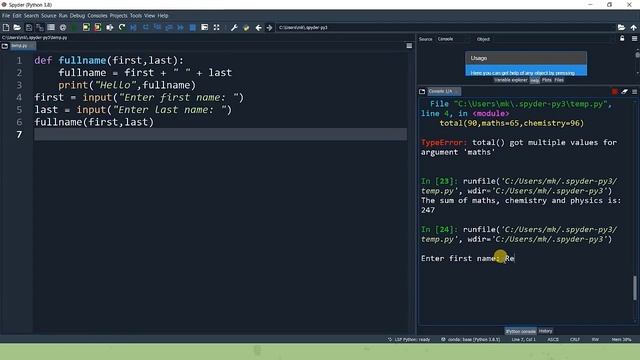Select IPython console bottom tab
This screenshot has height=360, width=640.
(520, 331)
